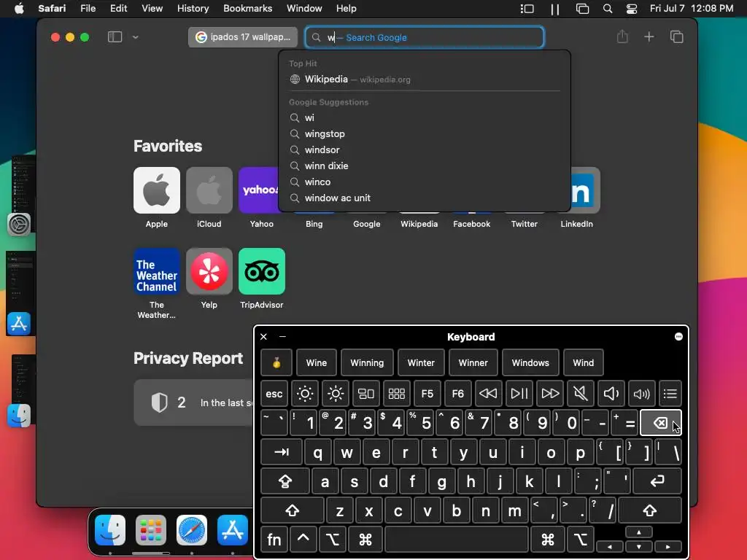Image resolution: width=747 pixels, height=560 pixels.
Task: Open the iCloud favorite tile
Action: pos(209,190)
